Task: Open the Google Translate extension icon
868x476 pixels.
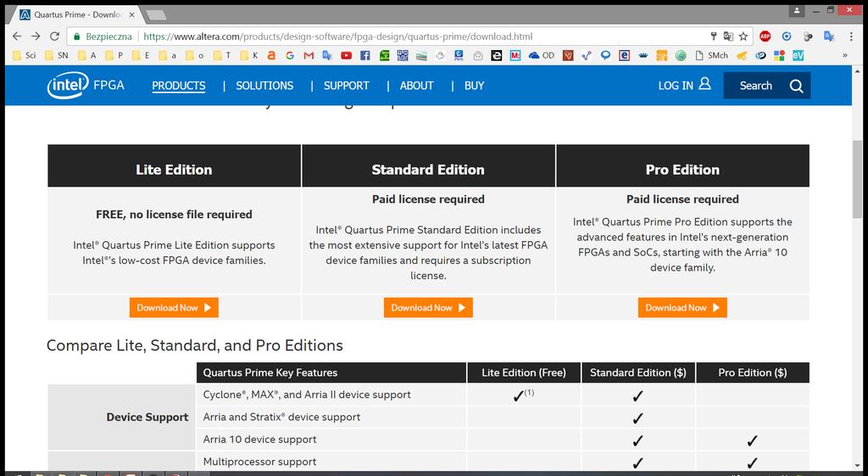Action: (829, 36)
